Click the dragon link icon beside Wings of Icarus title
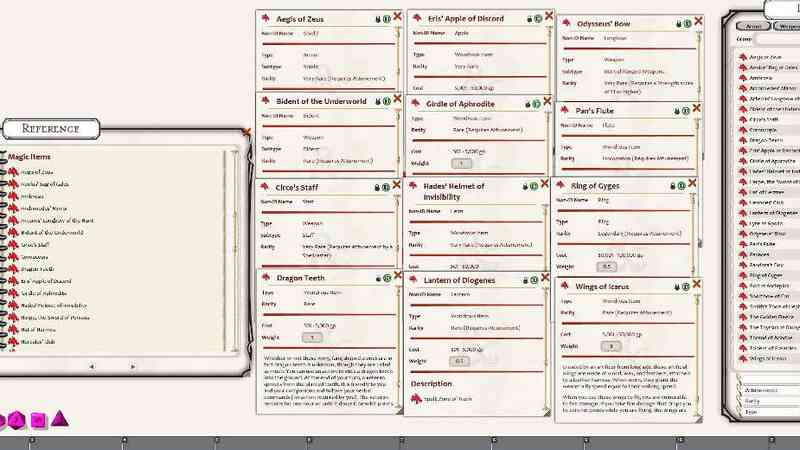The width and height of the screenshot is (800, 450). pos(563,288)
